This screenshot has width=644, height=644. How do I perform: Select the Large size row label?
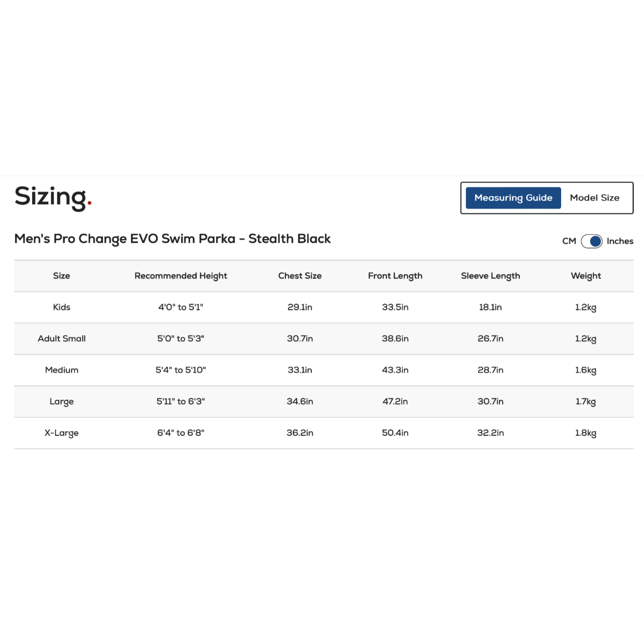(x=62, y=402)
